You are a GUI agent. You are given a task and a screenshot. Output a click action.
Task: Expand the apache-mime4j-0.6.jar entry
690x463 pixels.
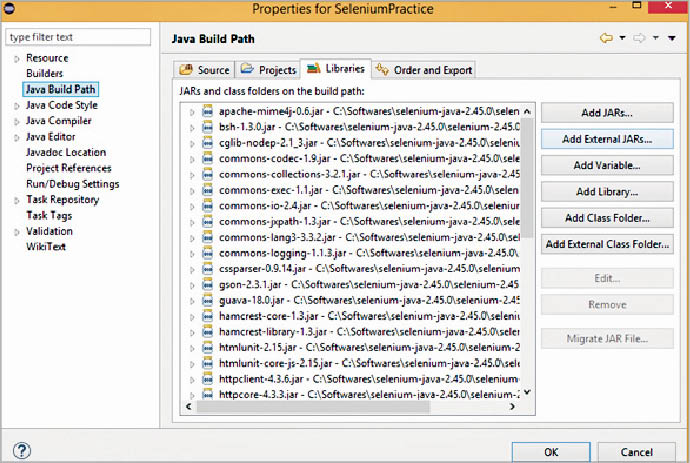[192, 112]
